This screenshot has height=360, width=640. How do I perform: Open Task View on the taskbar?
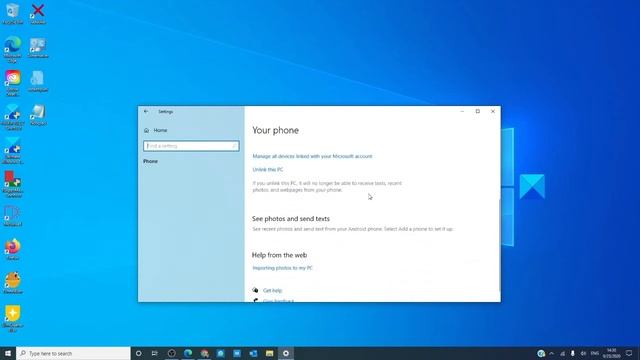[x=155, y=353]
